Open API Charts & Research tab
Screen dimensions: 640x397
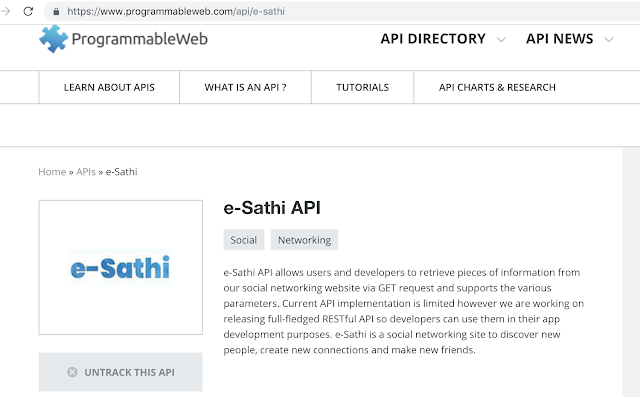tap(497, 87)
